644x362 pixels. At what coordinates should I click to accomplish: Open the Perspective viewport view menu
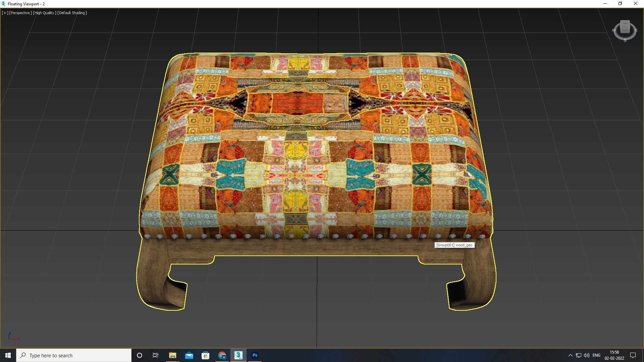20,13
